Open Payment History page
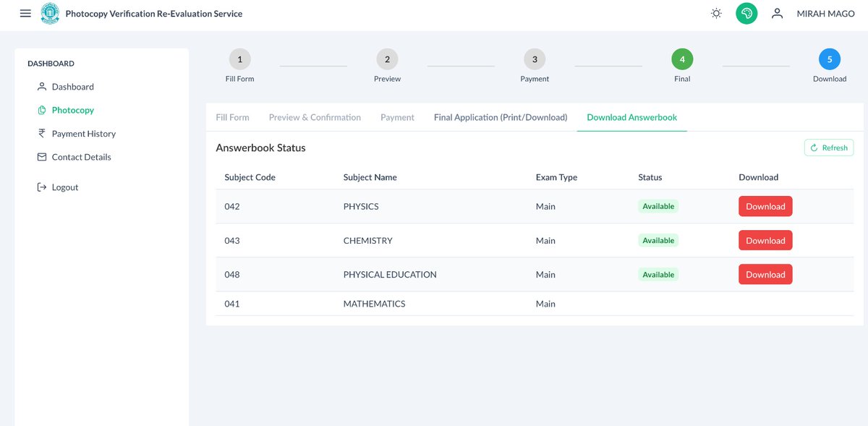This screenshot has width=868, height=426. (84, 134)
